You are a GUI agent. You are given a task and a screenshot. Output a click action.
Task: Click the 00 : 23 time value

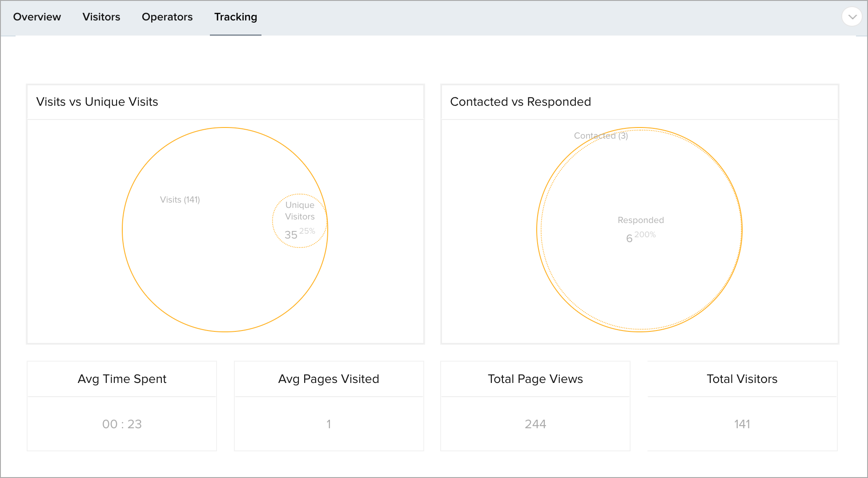122,424
